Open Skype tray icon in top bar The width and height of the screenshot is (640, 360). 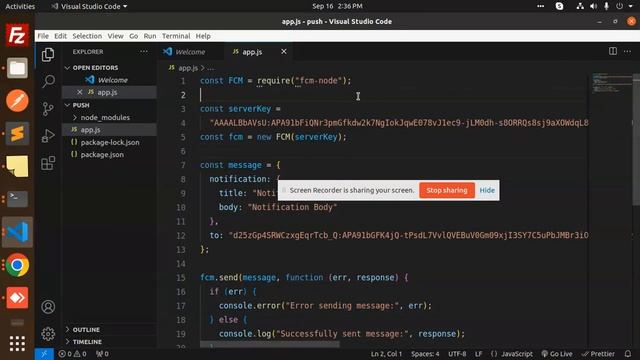559,6
